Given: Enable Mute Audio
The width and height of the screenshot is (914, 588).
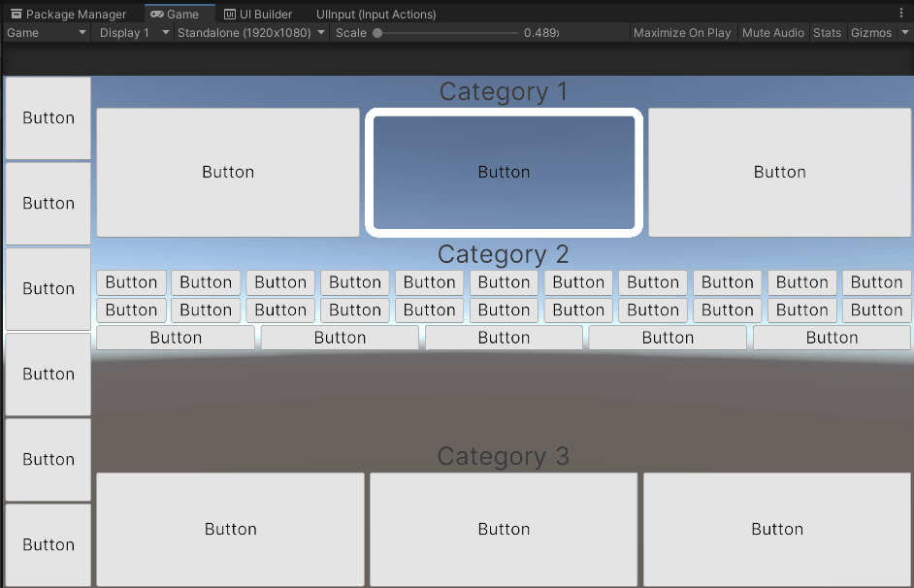Looking at the screenshot, I should point(773,32).
